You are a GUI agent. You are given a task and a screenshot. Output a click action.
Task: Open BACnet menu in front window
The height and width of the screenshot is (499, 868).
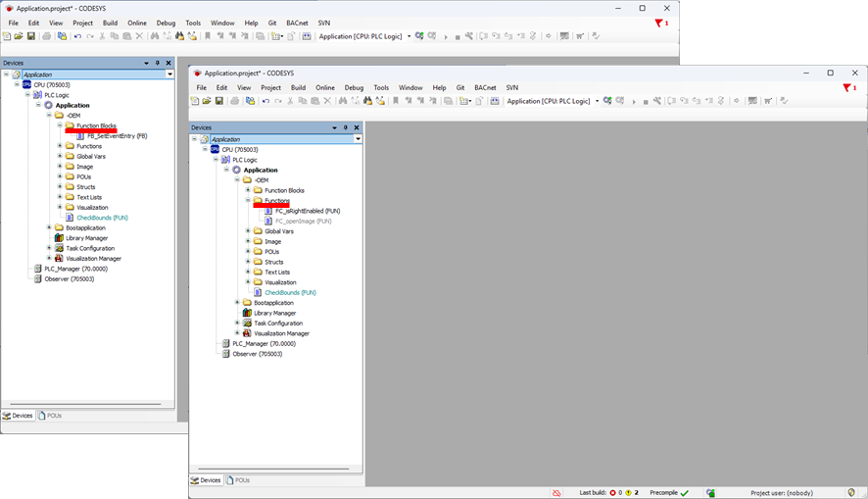click(x=485, y=87)
